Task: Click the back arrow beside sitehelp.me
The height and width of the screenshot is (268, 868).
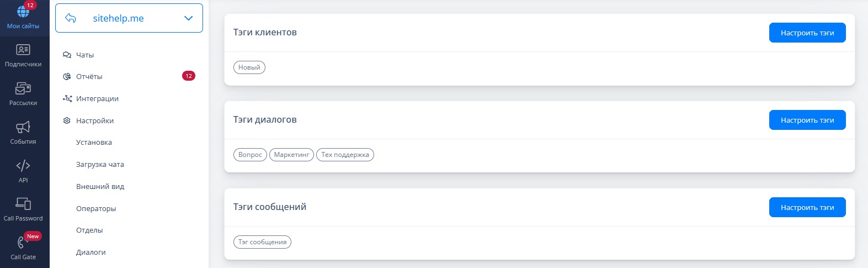Action: [x=71, y=18]
